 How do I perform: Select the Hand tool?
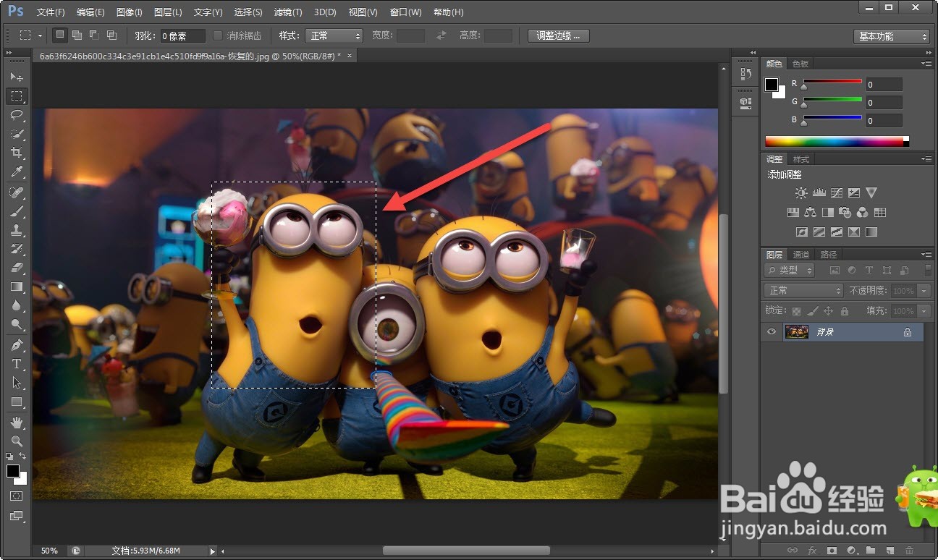[17, 423]
